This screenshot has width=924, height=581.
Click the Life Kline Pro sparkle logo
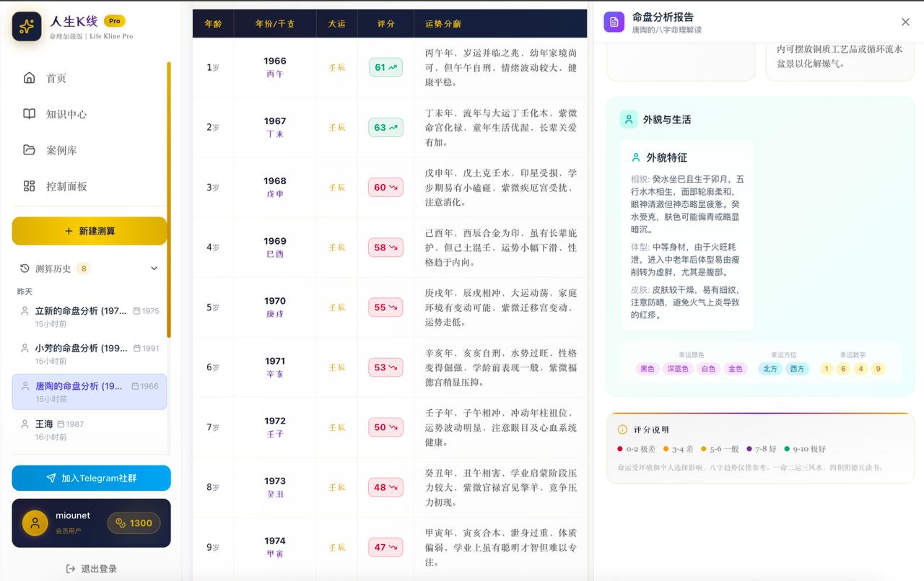(x=27, y=27)
